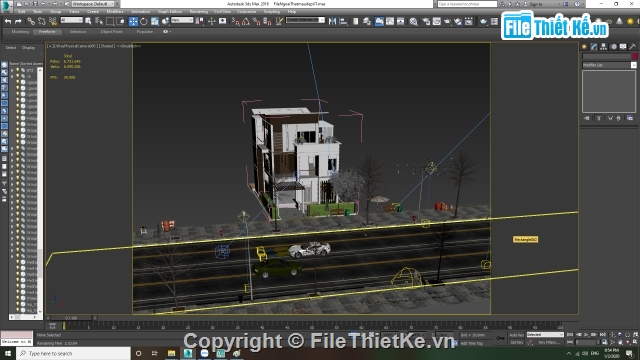Activate the Select and Scale tool
This screenshot has width=640, height=360.
(x=154, y=21)
